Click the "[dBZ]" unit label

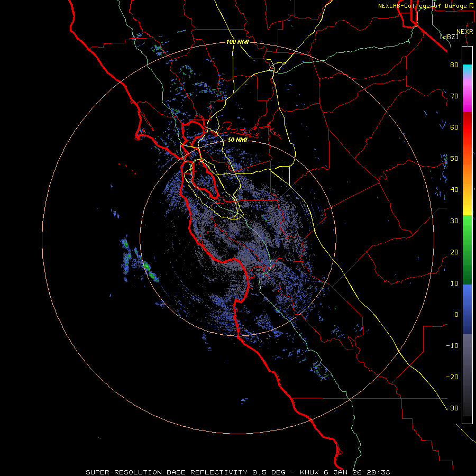[x=450, y=37]
